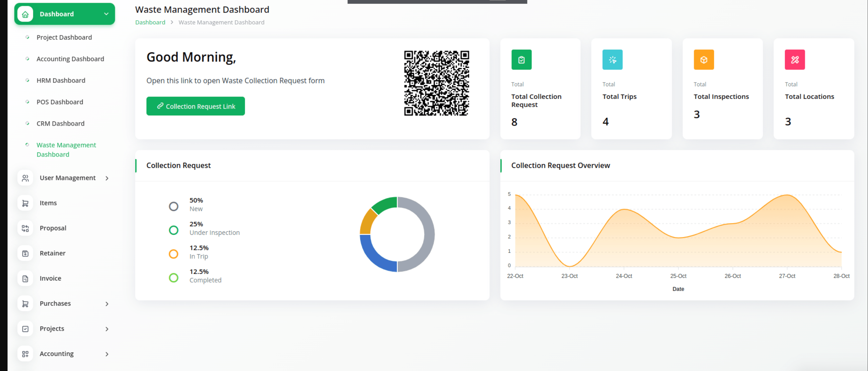Click the green segment of the donut chart
This screenshot has width=868, height=371.
pyautogui.click(x=386, y=204)
